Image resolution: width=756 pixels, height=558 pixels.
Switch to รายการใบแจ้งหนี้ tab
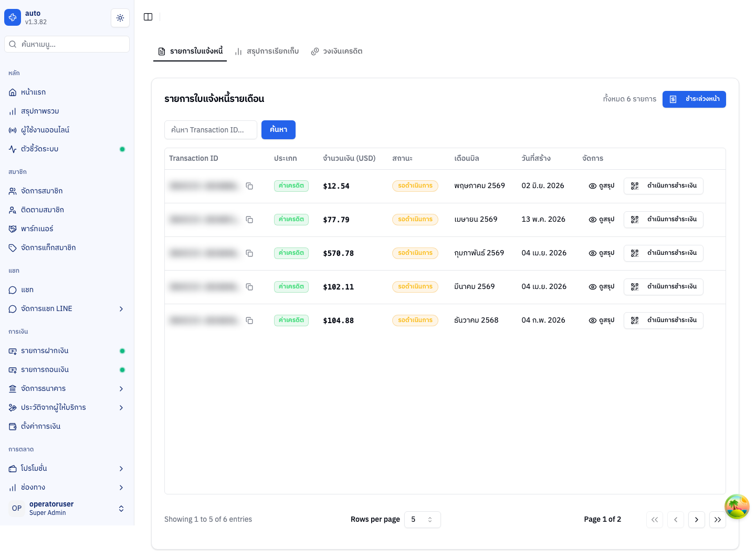pyautogui.click(x=190, y=51)
